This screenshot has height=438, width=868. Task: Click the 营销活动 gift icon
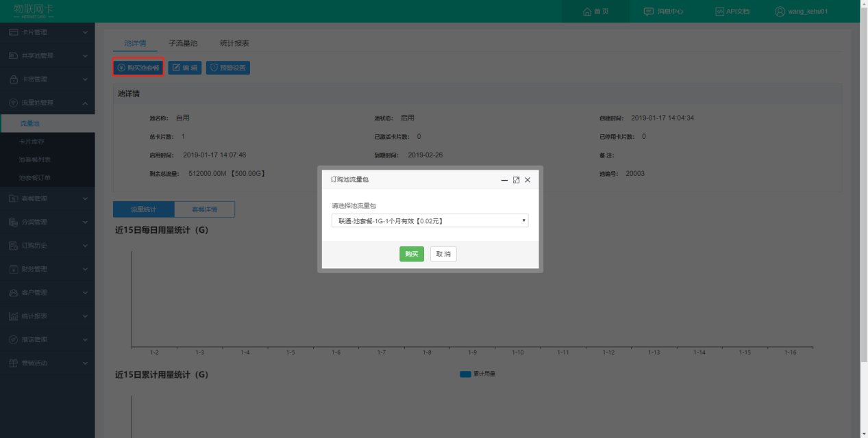click(x=13, y=363)
